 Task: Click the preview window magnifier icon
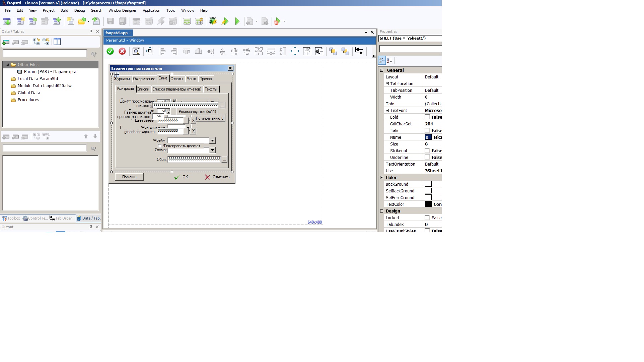(x=136, y=51)
